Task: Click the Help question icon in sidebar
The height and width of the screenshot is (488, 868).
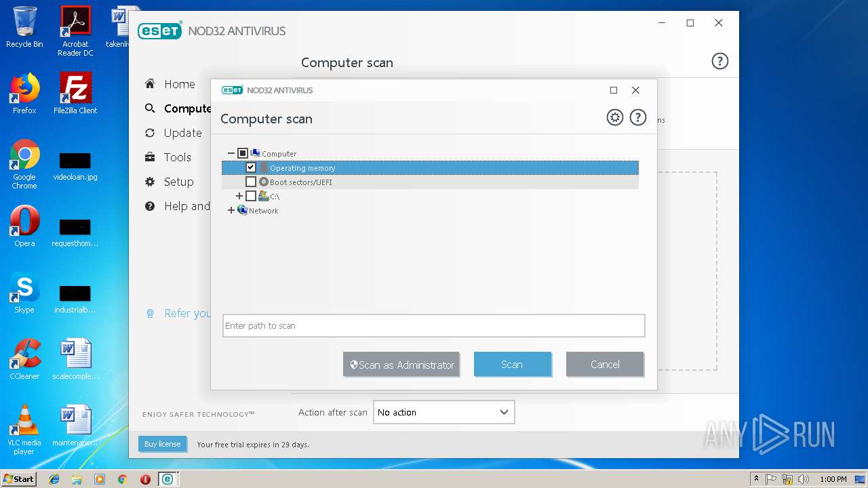Action: (x=150, y=206)
